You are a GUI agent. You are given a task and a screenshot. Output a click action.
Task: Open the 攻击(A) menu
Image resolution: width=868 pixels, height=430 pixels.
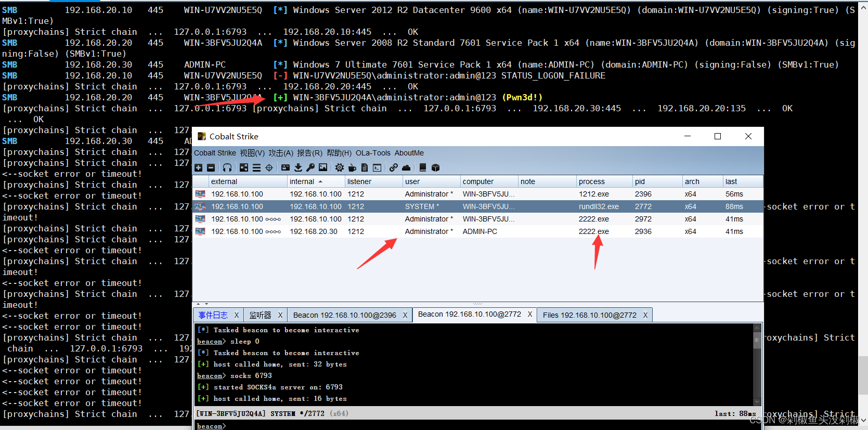tap(281, 153)
